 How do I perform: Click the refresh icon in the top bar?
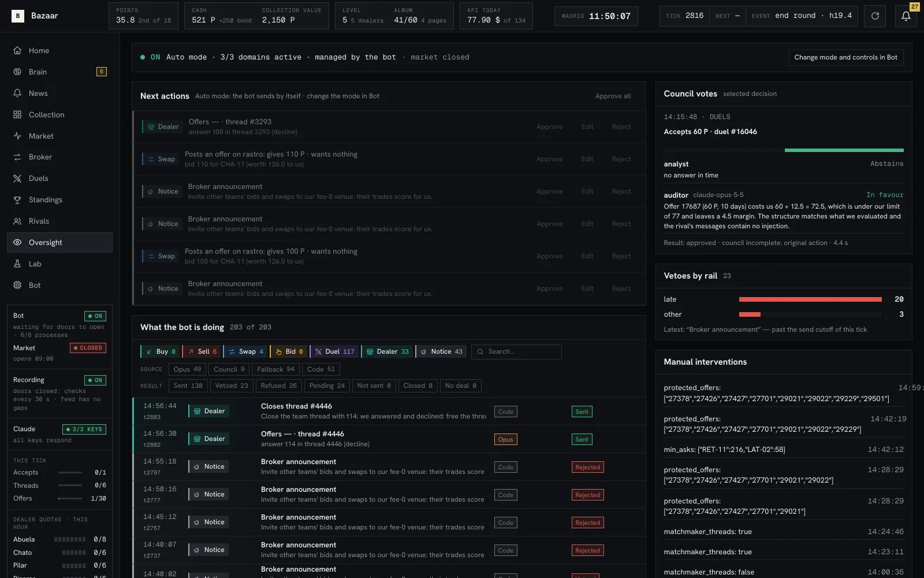coord(875,16)
